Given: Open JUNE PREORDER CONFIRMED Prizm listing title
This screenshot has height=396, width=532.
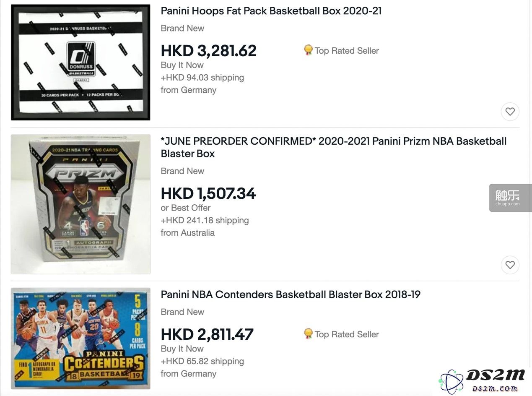Looking at the screenshot, I should (334, 147).
